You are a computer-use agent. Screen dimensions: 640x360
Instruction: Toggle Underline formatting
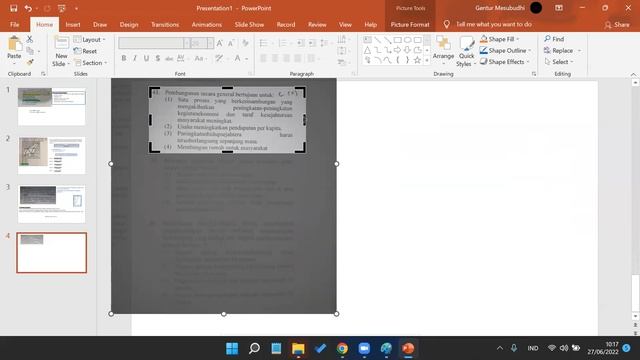pos(146,58)
